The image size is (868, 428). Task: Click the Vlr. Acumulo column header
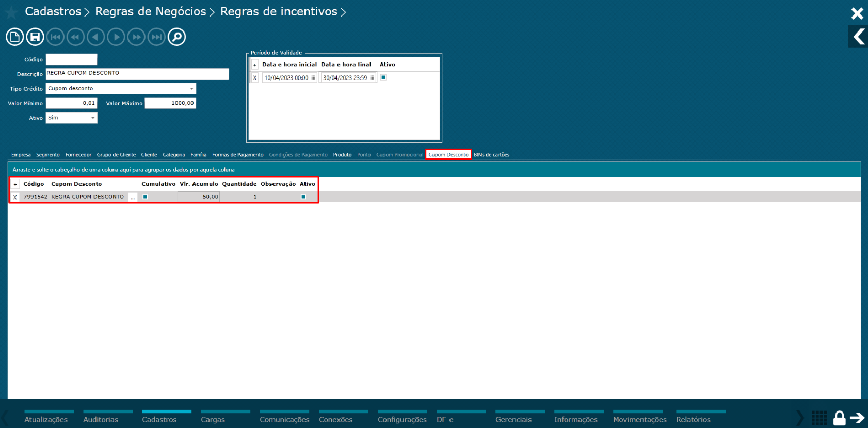199,184
